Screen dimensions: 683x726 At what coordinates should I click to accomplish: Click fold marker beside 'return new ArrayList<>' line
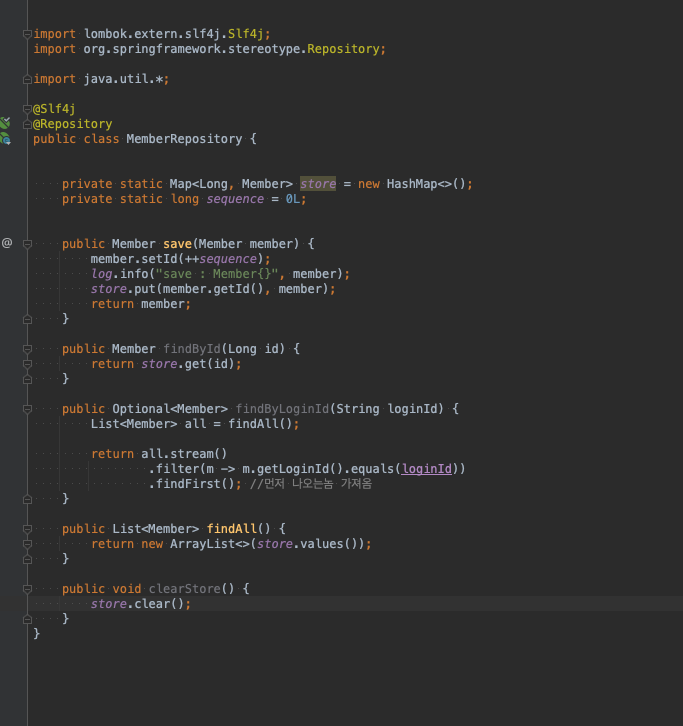click(27, 544)
